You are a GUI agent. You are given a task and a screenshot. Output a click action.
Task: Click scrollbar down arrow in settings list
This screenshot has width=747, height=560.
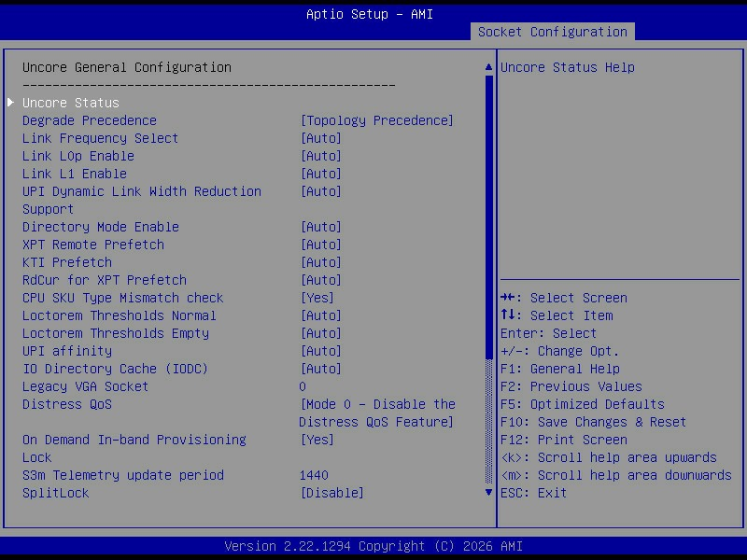tap(488, 493)
